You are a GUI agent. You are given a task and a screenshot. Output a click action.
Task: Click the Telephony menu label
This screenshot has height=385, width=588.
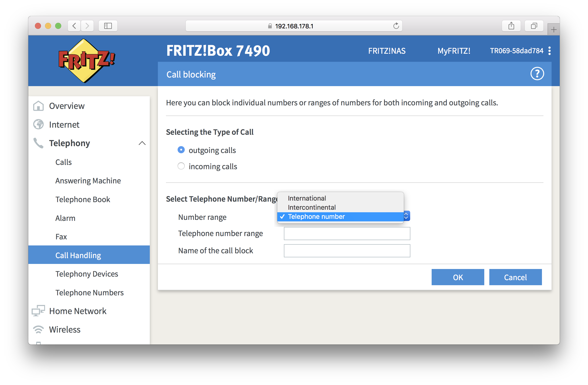pos(70,143)
